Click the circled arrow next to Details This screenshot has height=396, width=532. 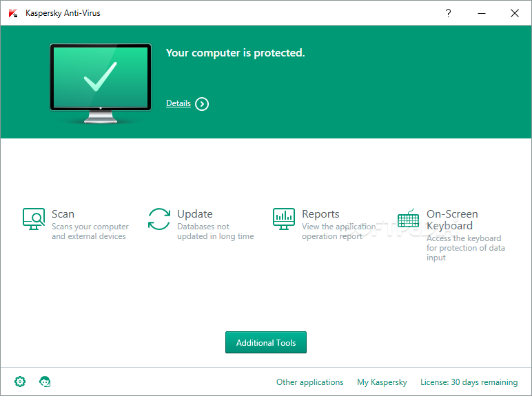(202, 104)
